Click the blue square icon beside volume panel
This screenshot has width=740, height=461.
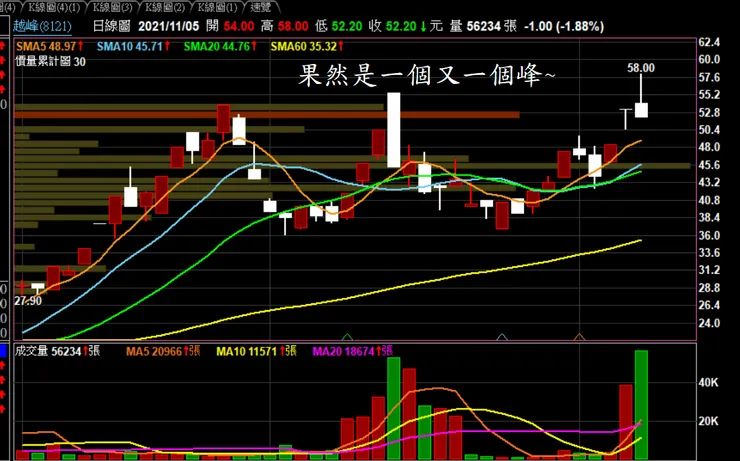pyautogui.click(x=3, y=351)
